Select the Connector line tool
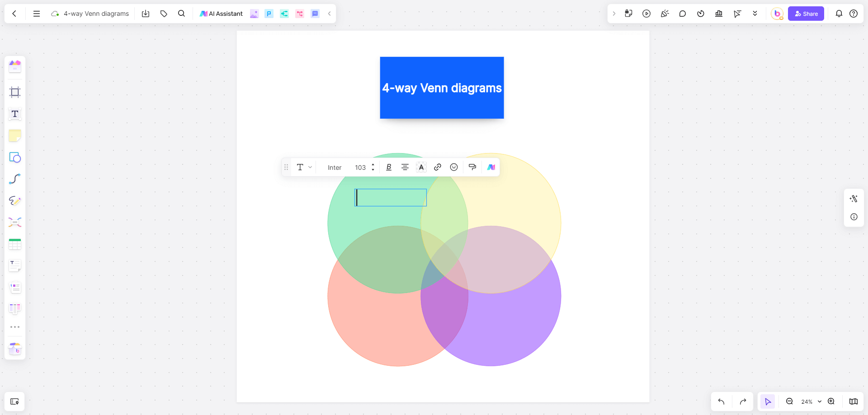The image size is (868, 415). 15,179
